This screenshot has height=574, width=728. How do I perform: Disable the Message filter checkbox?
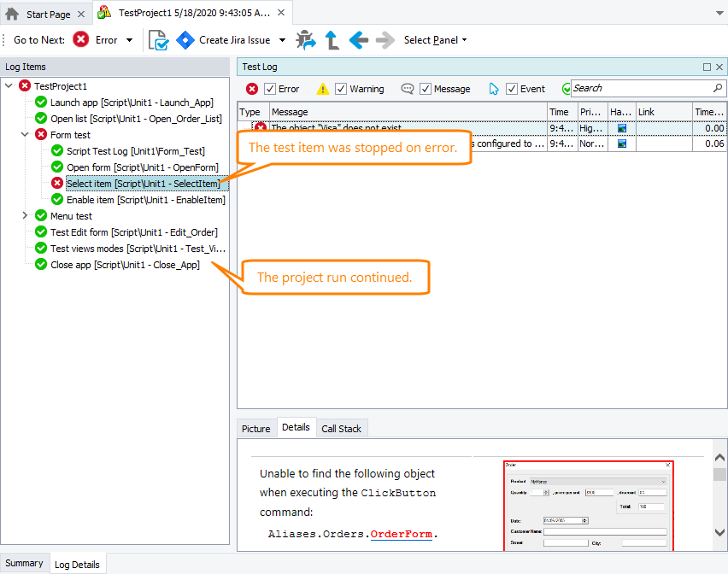tap(426, 89)
